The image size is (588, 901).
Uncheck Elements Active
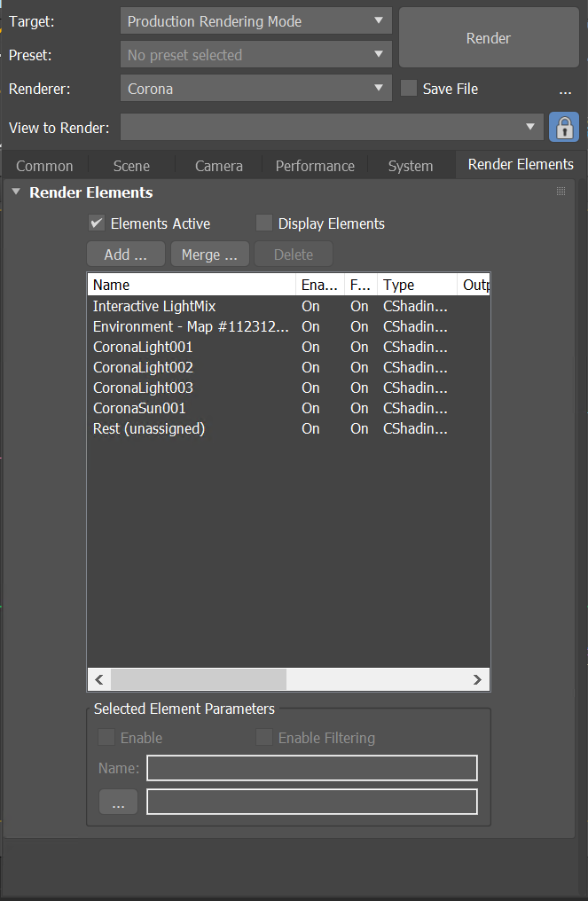[x=96, y=223]
